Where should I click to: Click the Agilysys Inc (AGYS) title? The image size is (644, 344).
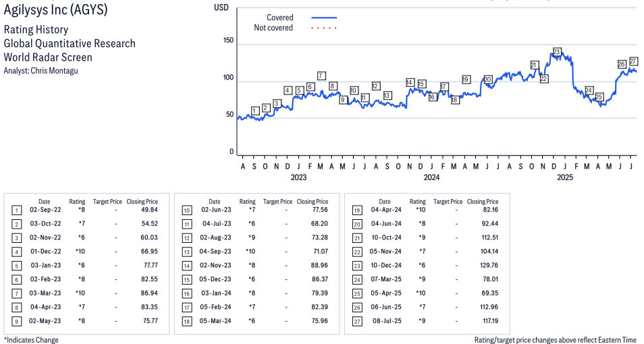(55, 9)
